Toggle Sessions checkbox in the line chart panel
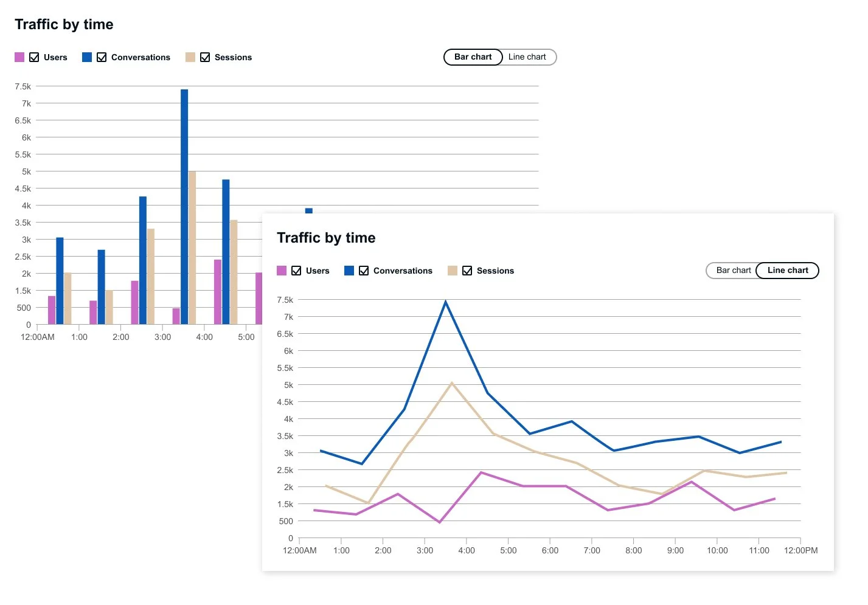868x605 pixels. pos(467,271)
